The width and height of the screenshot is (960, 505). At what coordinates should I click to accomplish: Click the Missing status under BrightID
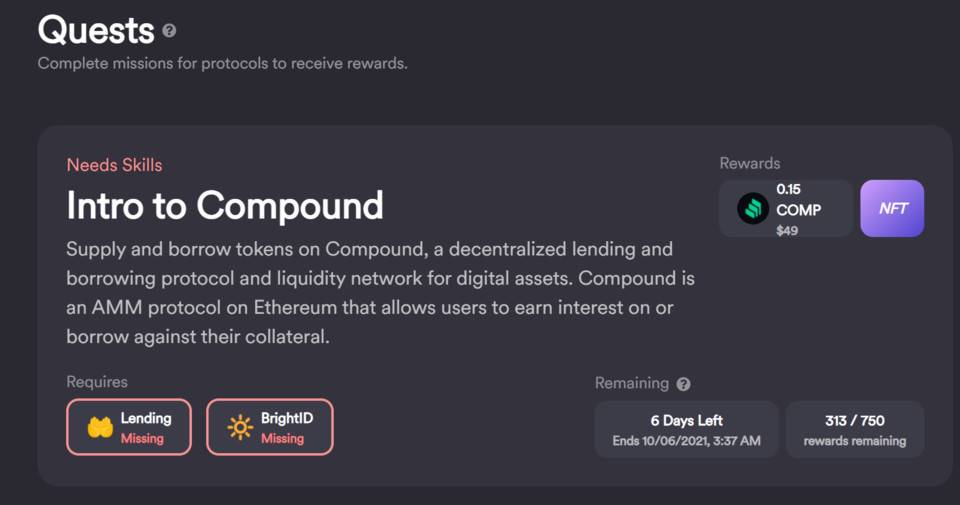click(x=282, y=438)
